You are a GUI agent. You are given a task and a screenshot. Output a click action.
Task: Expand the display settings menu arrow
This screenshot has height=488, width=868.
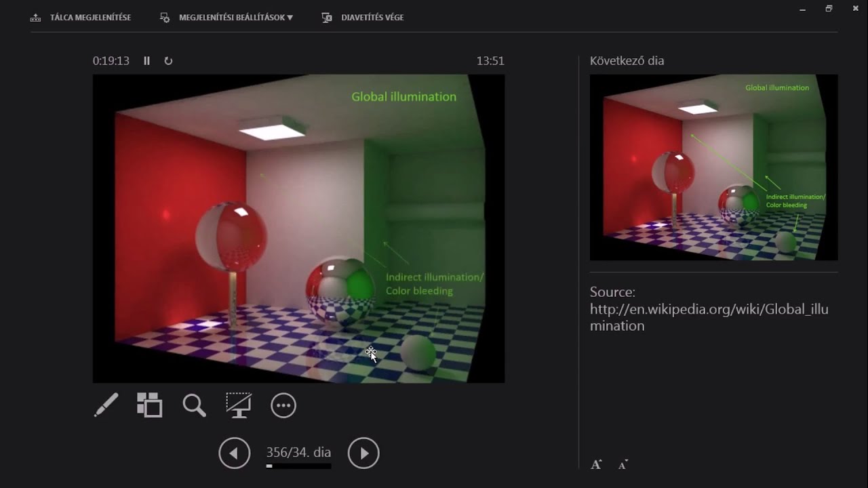point(290,17)
